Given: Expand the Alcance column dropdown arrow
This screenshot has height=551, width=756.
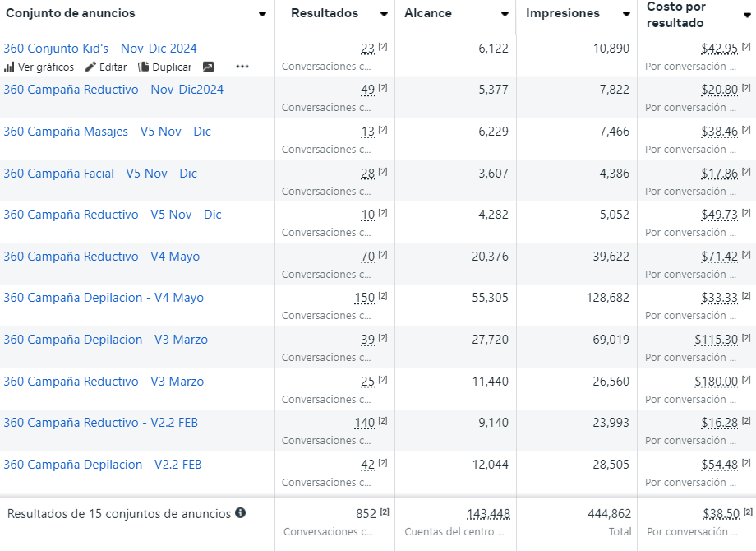Looking at the screenshot, I should 505,14.
